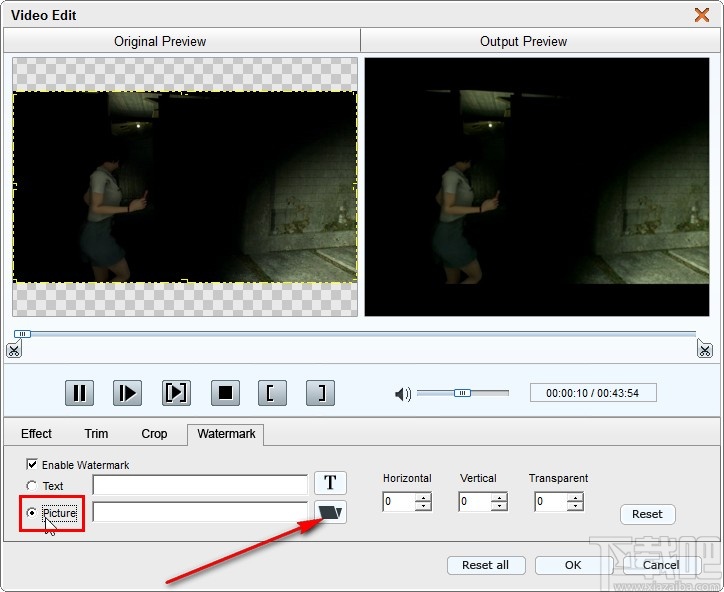Cancel the video edit

[x=661, y=565]
